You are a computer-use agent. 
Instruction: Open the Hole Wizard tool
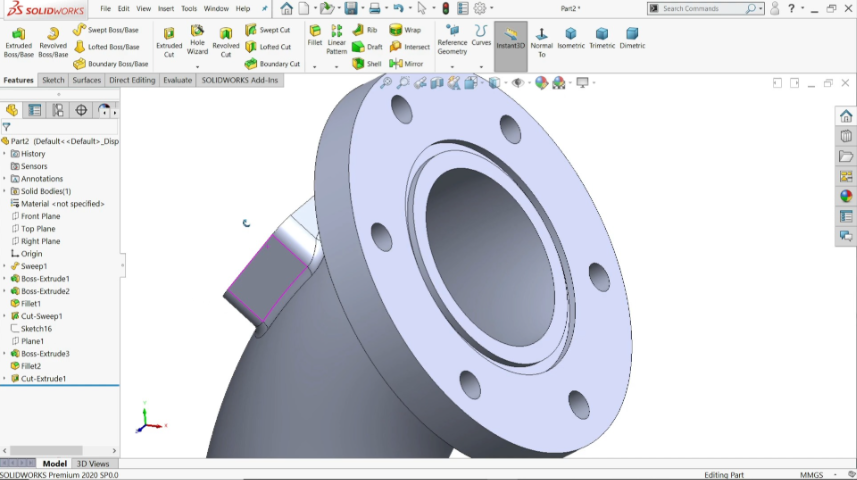pyautogui.click(x=197, y=40)
